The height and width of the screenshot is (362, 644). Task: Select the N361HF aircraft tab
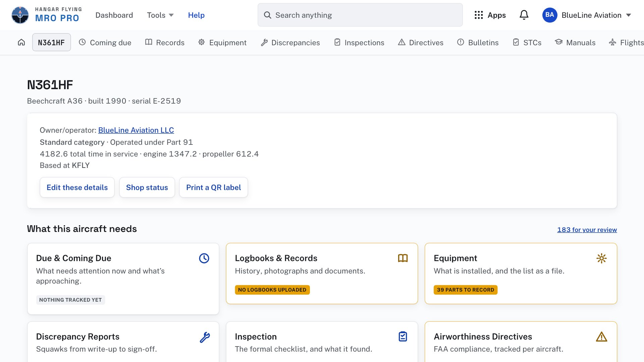coord(51,42)
